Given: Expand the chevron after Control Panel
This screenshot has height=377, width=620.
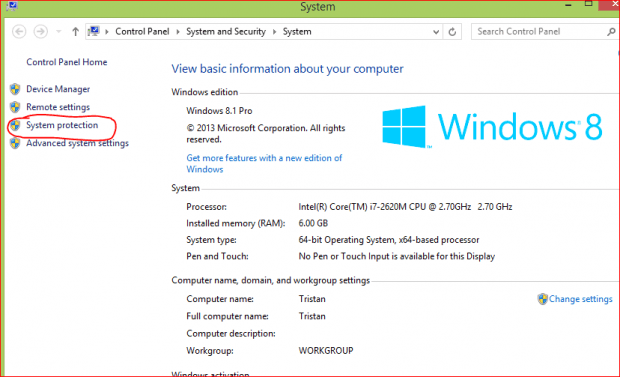Looking at the screenshot, I should tap(178, 32).
